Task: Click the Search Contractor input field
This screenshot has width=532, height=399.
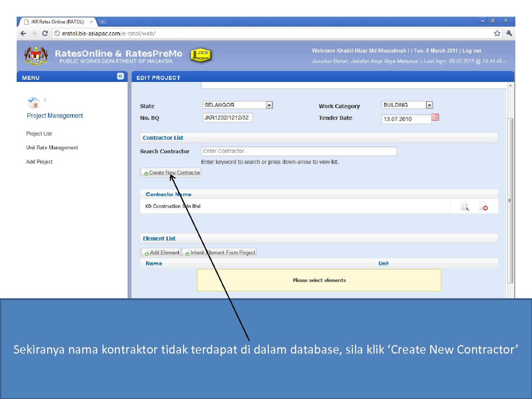Action: coord(299,151)
